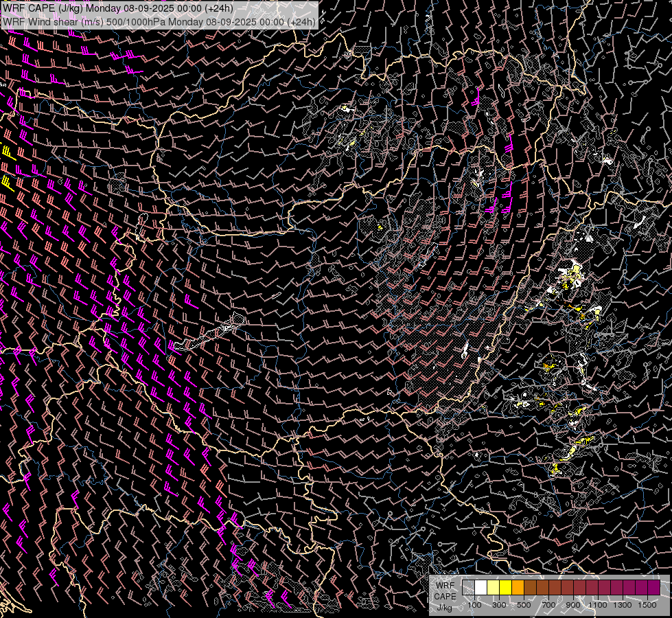Click the 'J/kg' unit label in legend
This screenshot has height=618, width=672.
tap(445, 608)
